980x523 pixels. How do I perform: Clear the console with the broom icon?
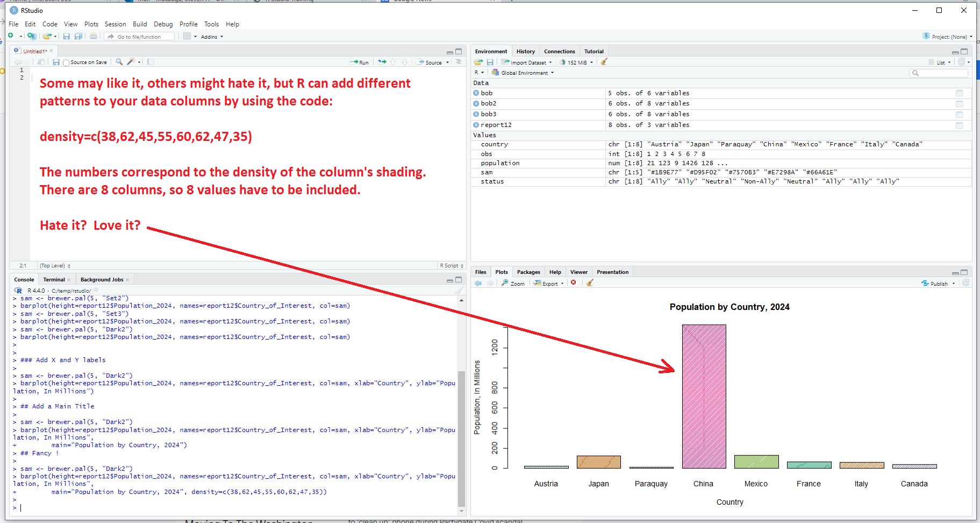pos(459,291)
